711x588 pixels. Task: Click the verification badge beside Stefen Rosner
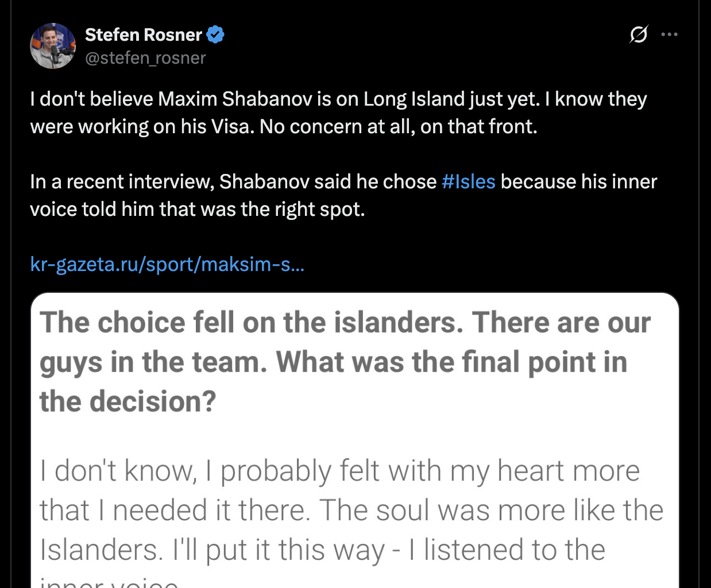(217, 34)
